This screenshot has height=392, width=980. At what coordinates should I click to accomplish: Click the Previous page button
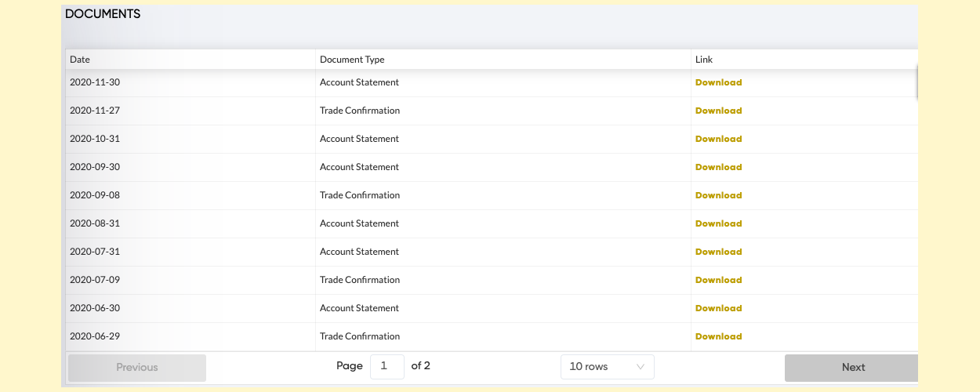[137, 367]
